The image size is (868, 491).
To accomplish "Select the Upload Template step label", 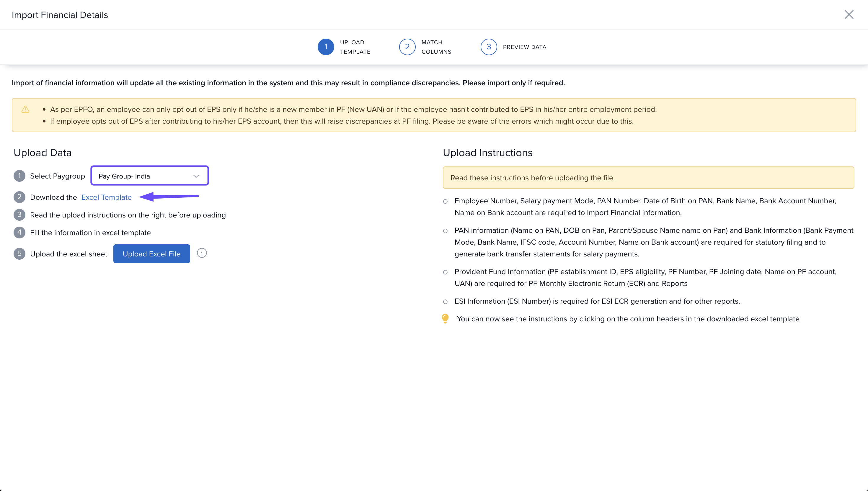I will pyautogui.click(x=355, y=47).
